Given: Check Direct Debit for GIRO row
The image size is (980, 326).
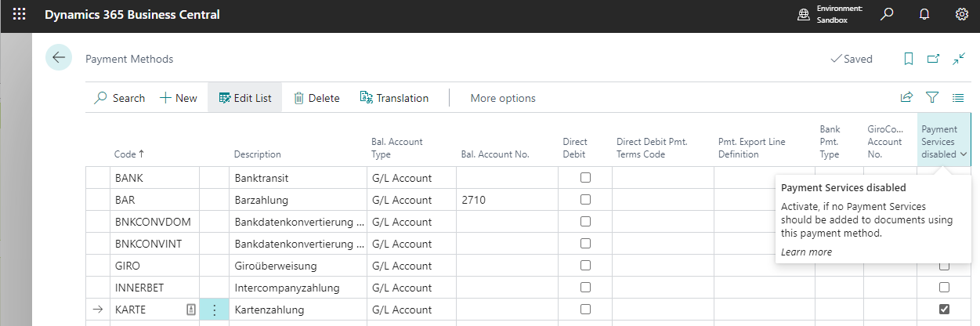Looking at the screenshot, I should 585,266.
